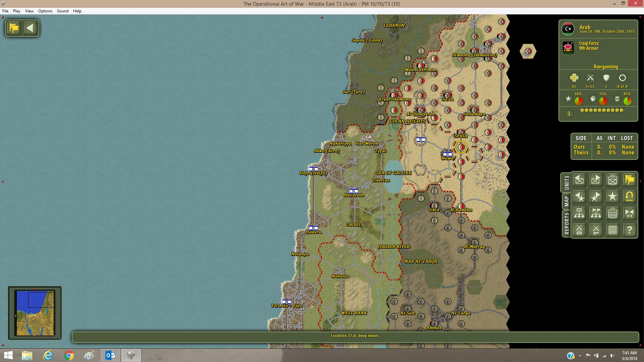644x362 pixels.
Task: Click the fuel can supply icon
Action: (617, 99)
